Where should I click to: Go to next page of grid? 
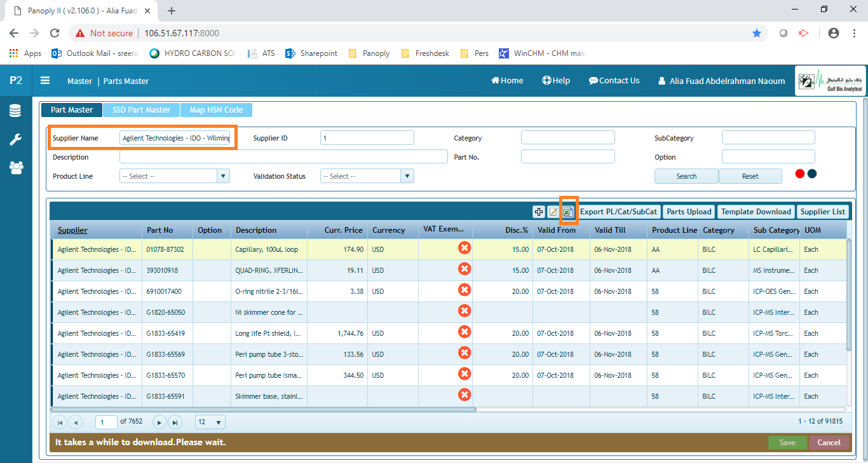159,422
